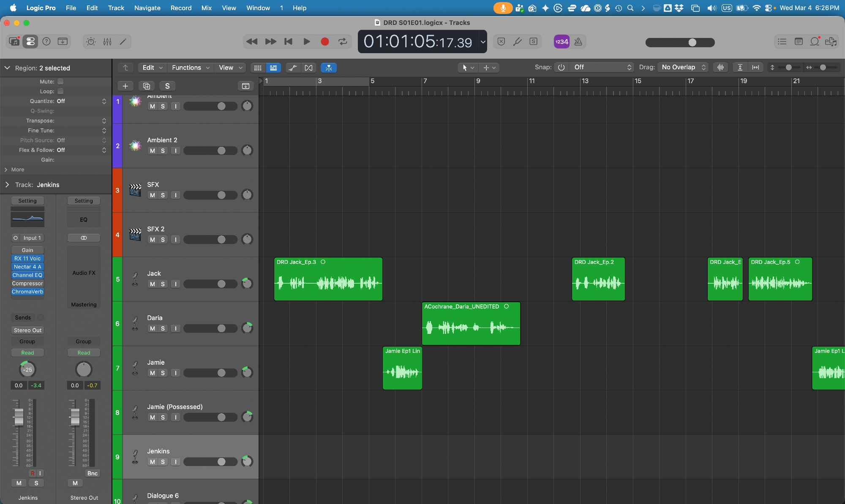Open the Loop Browser icon

click(815, 41)
